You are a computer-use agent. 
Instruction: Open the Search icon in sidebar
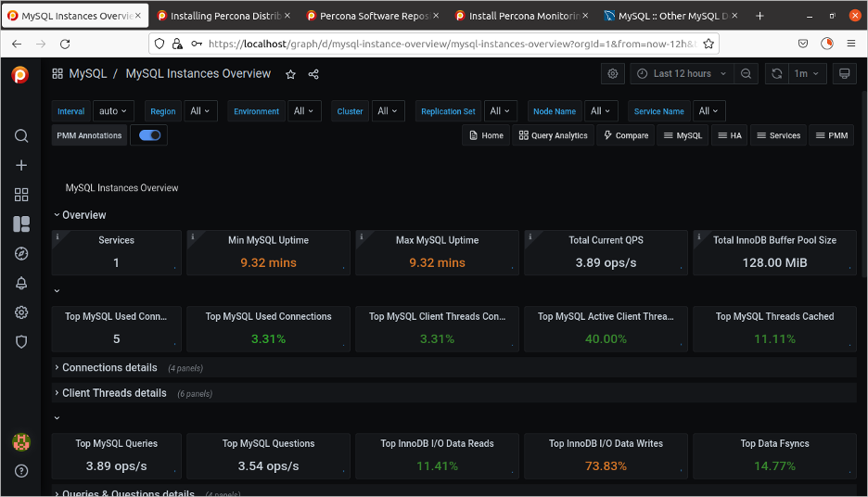(x=21, y=136)
